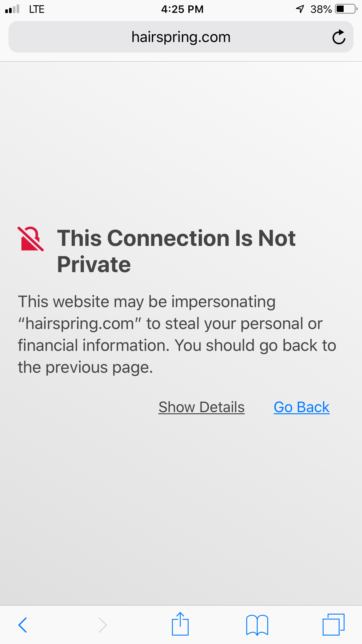This screenshot has height=644, width=362.
Task: Tap the 4:25 PM clock
Action: click(x=182, y=9)
